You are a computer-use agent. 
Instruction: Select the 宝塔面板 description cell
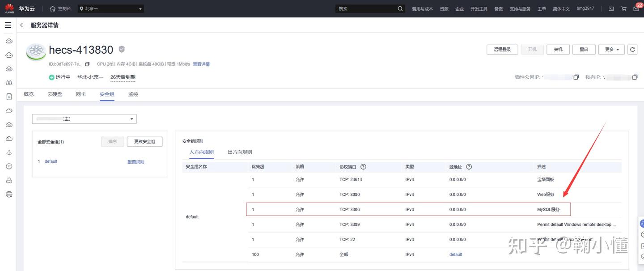[546, 180]
